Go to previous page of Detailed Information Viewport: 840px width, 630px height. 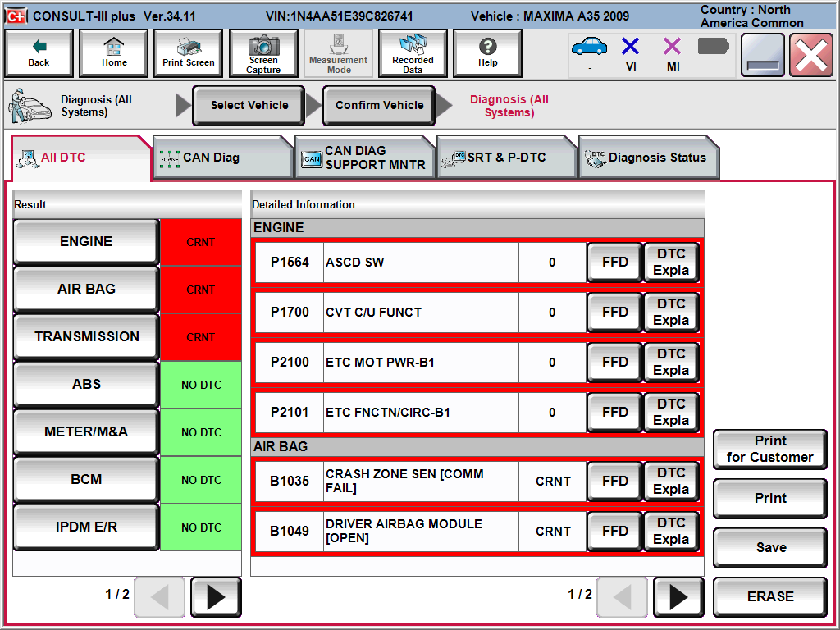[x=622, y=597]
